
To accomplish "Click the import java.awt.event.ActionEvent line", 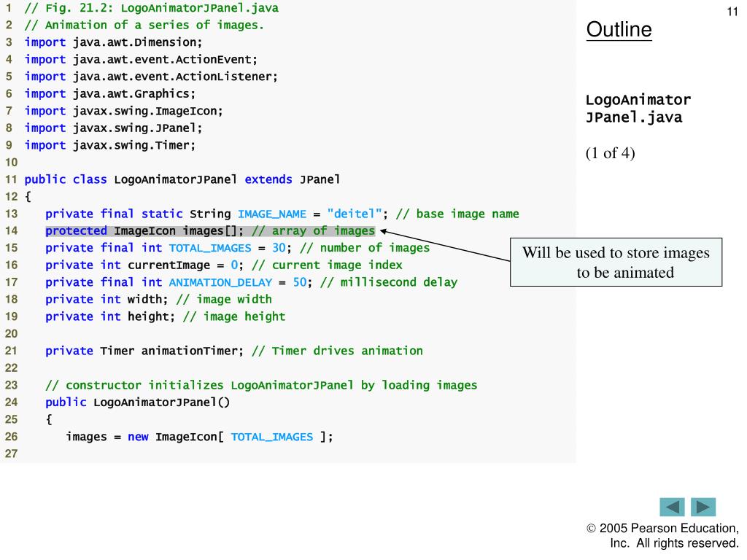I will [141, 59].
